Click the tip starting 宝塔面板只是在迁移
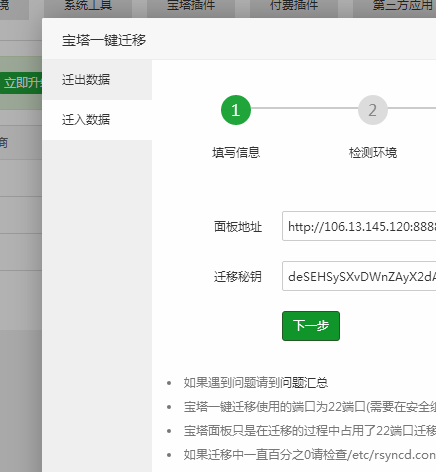436x472 pixels. [310, 431]
